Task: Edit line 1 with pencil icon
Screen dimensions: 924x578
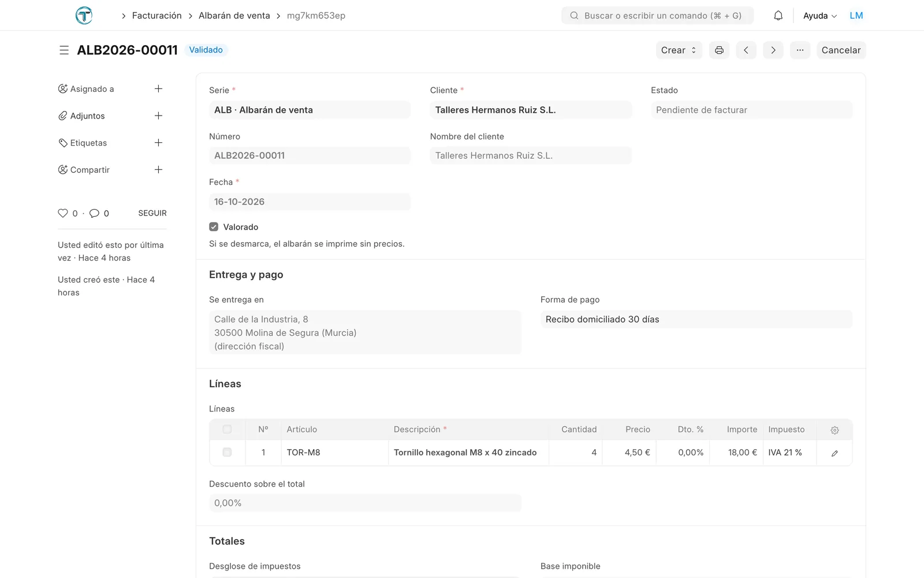Action: (834, 453)
